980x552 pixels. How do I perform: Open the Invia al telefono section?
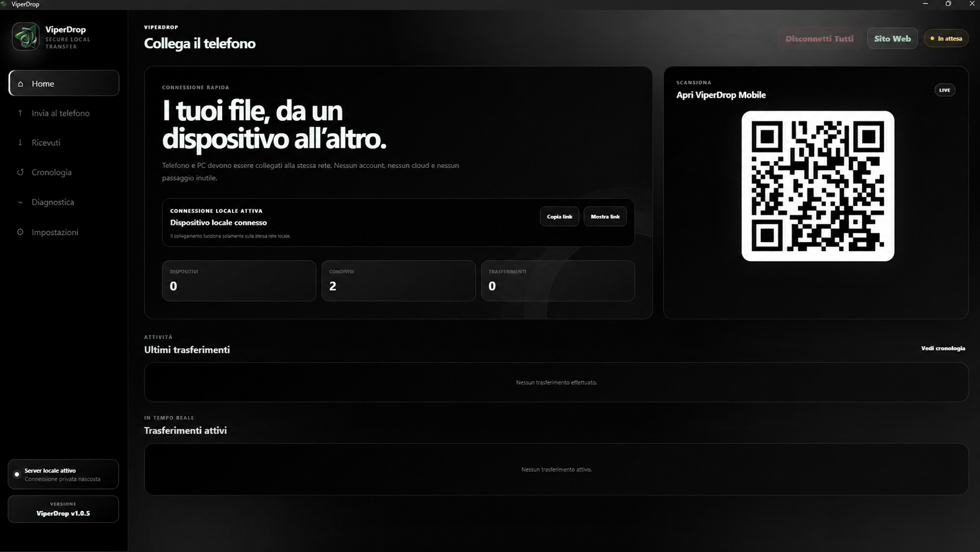64,113
